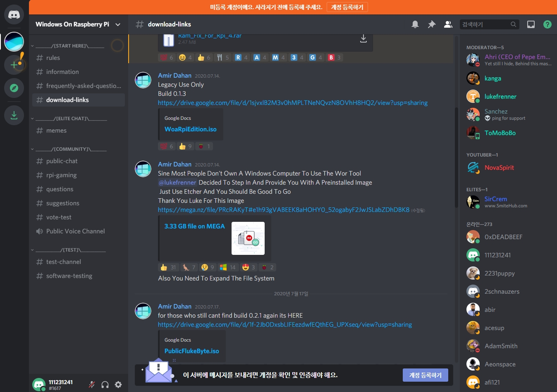The image size is (557, 392).
Task: Click the blue account register button at bottom
Action: 426,375
